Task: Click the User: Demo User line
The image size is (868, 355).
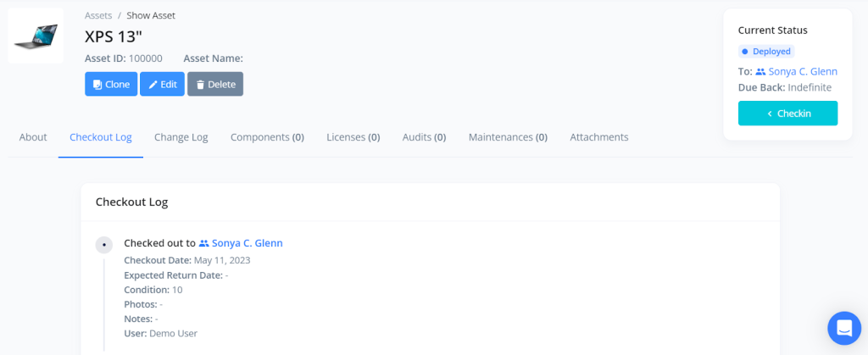Action: (x=160, y=334)
